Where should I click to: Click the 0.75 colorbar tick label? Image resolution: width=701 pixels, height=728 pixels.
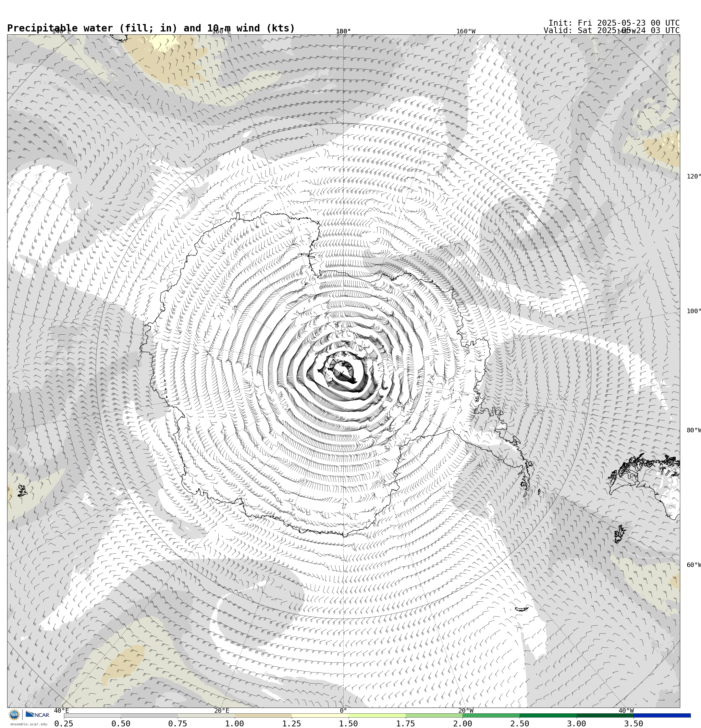[178, 723]
